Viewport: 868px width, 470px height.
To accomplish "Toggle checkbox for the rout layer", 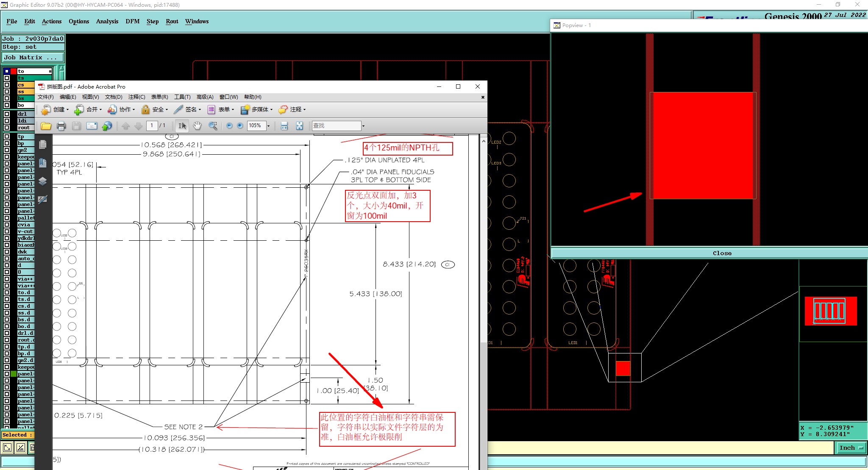I will click(x=7, y=127).
